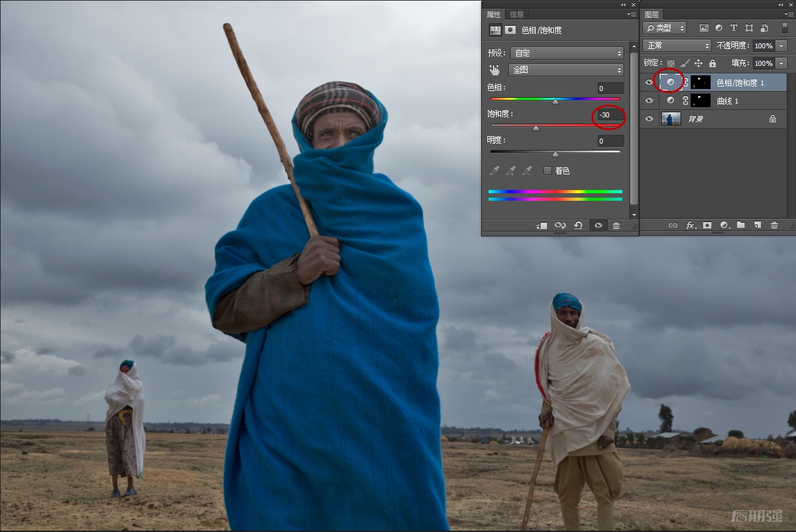
Task: Add layer mask from Layers panel bottom
Action: [707, 225]
